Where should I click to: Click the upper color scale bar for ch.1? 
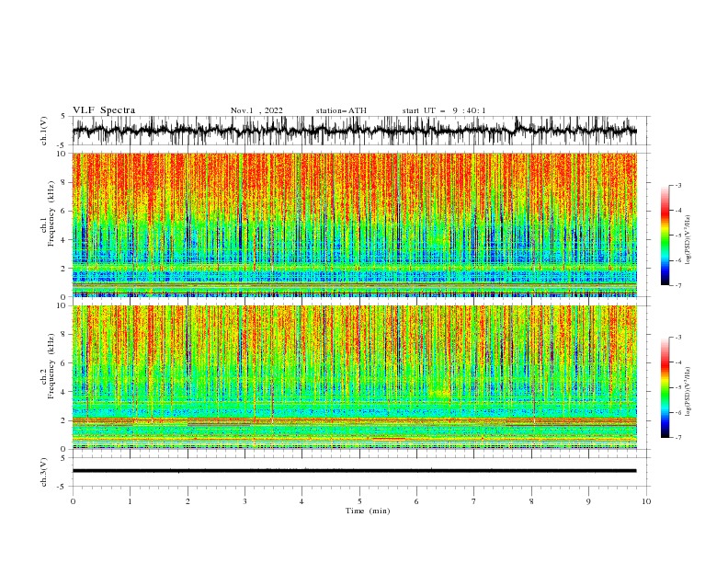(x=665, y=236)
